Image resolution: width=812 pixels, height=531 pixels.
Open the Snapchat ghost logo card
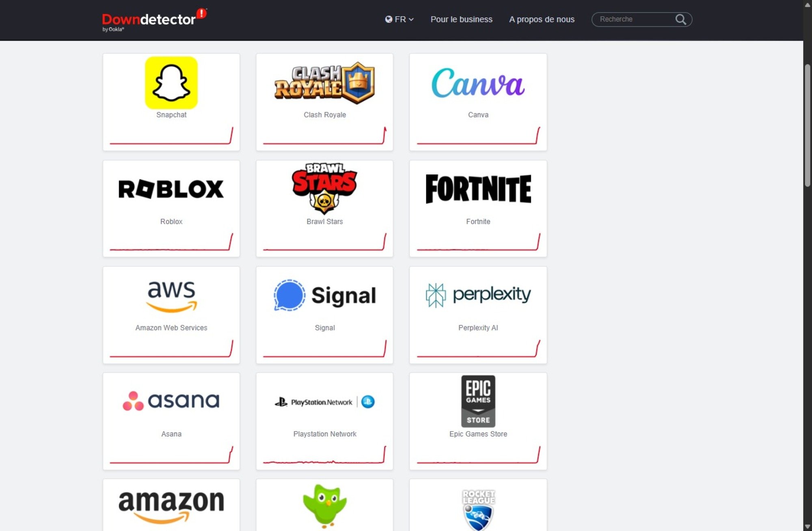point(171,83)
